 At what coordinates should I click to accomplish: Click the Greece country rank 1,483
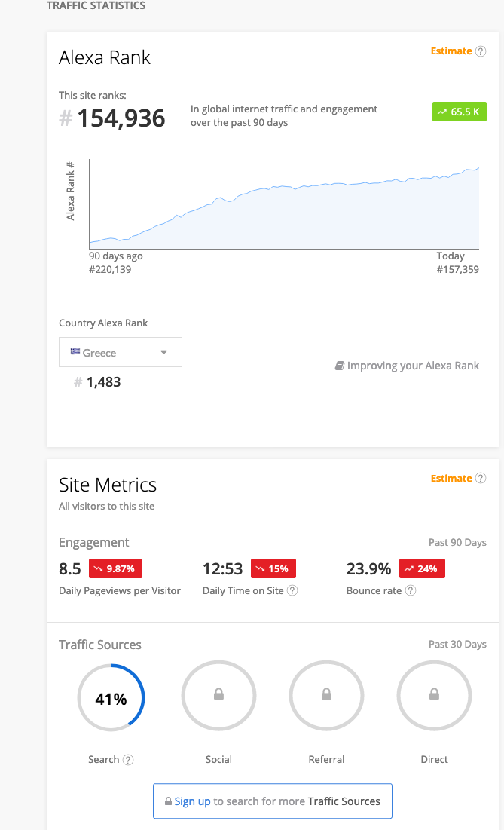pos(104,382)
